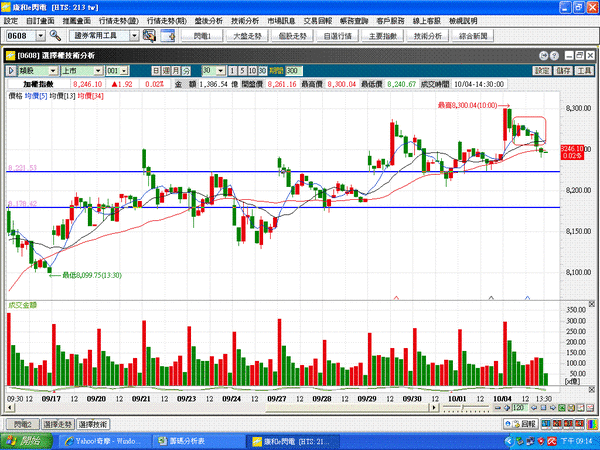This screenshot has height=450, width=600.
Task: Click the green chart icon at bottom right of chart
Action: 562,408
